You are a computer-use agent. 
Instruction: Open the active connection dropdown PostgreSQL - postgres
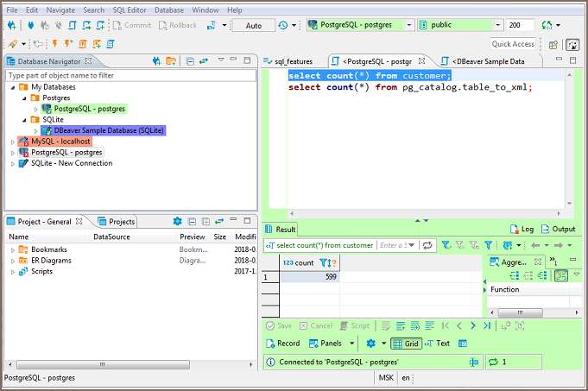(359, 25)
